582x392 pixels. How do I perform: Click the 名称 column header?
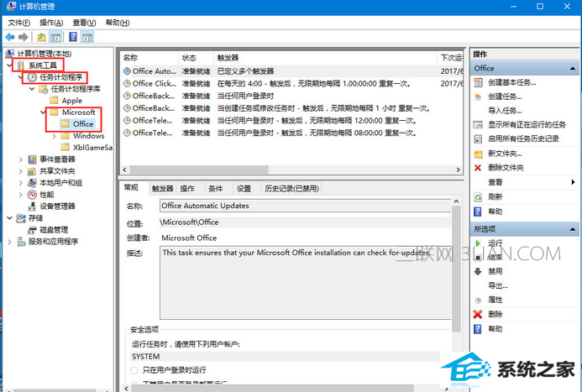pyautogui.click(x=149, y=58)
